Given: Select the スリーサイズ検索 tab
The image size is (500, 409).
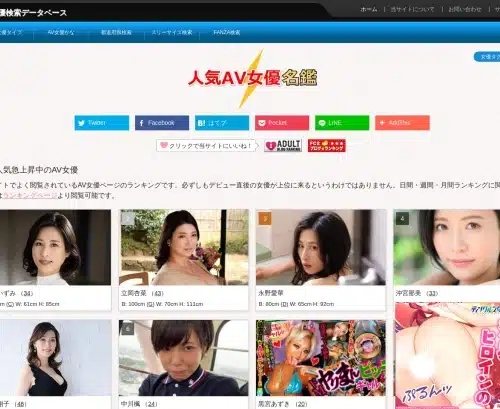Looking at the screenshot, I should 172,32.
